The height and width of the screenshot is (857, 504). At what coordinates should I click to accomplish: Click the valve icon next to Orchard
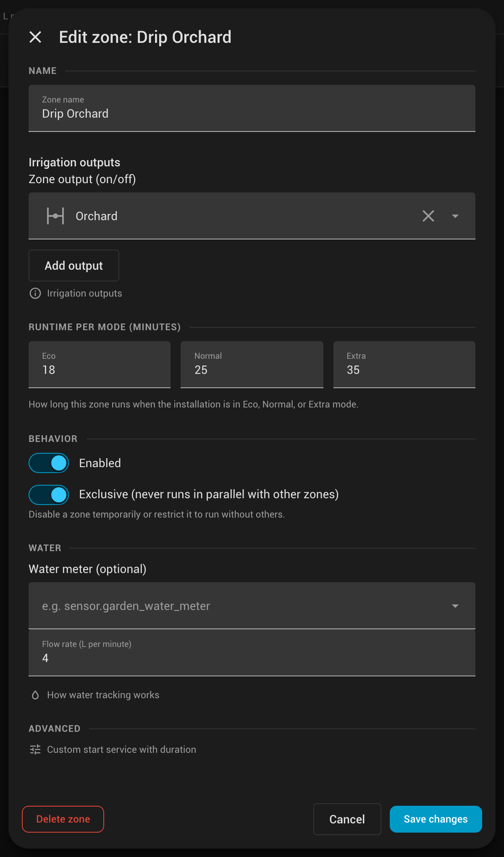[x=55, y=216]
